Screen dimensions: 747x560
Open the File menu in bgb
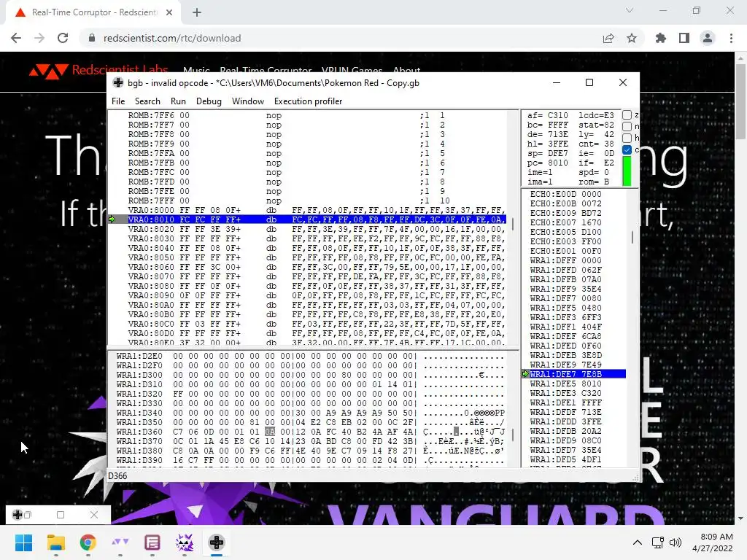(118, 101)
